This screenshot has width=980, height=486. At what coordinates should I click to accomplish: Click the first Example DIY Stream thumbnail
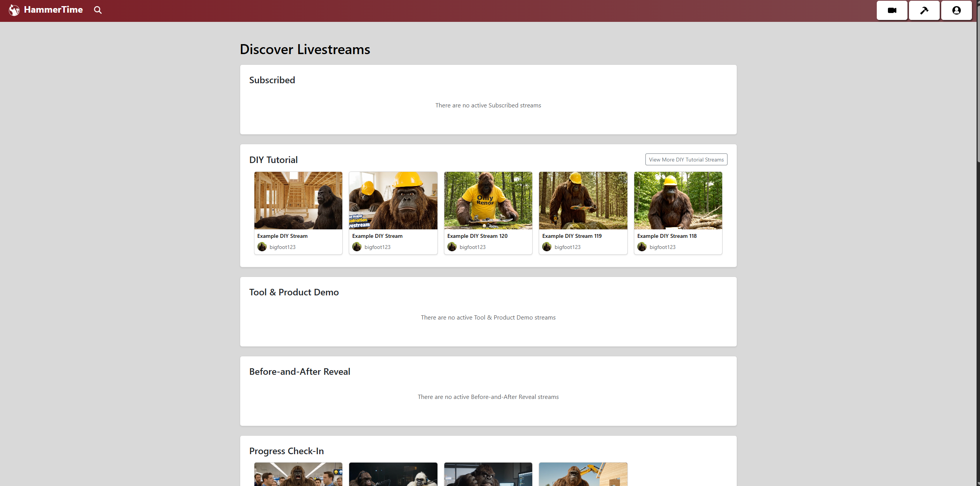pyautogui.click(x=298, y=200)
